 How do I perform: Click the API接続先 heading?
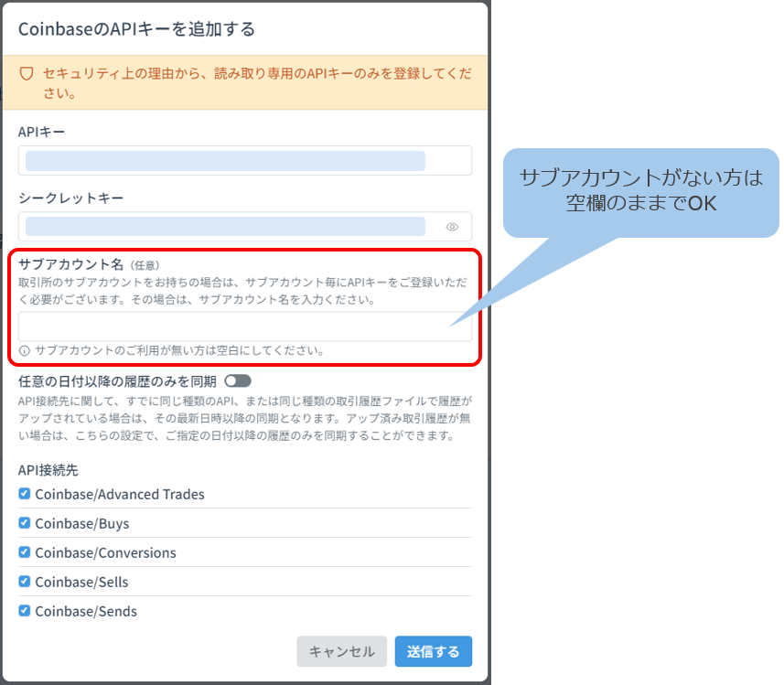click(x=48, y=470)
